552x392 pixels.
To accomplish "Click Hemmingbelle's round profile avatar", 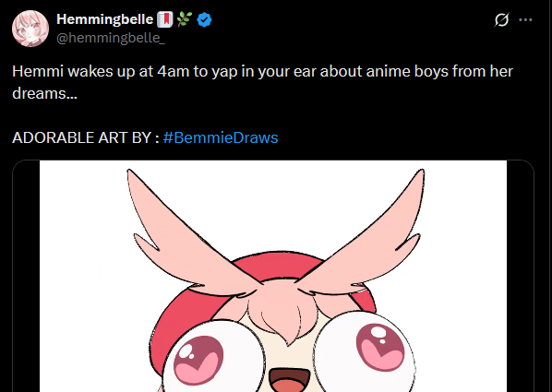I will tap(30, 29).
